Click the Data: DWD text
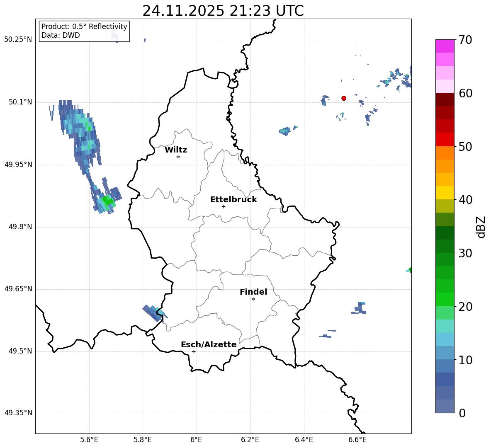 [x=61, y=35]
